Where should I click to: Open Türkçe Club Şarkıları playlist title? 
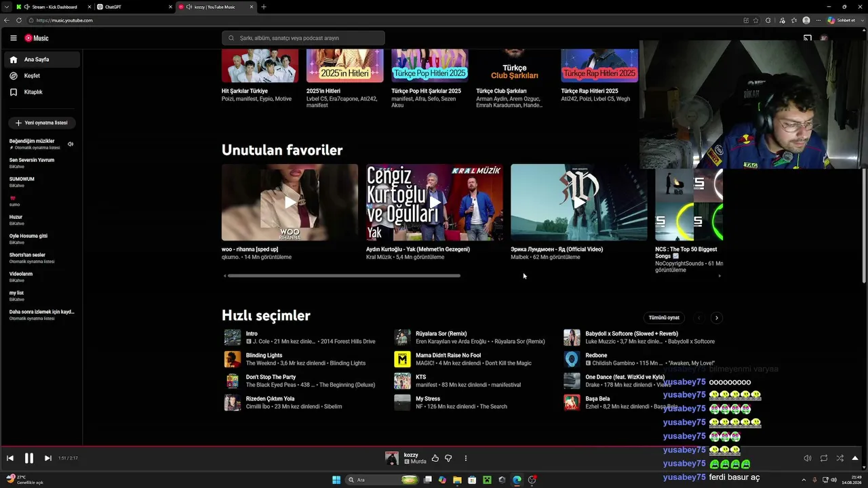pos(501,91)
